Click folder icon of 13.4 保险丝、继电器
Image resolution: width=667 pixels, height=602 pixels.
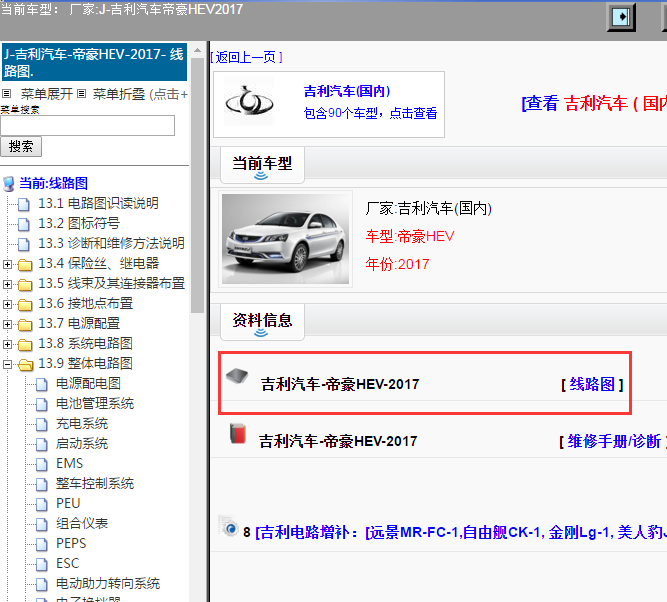(25, 265)
